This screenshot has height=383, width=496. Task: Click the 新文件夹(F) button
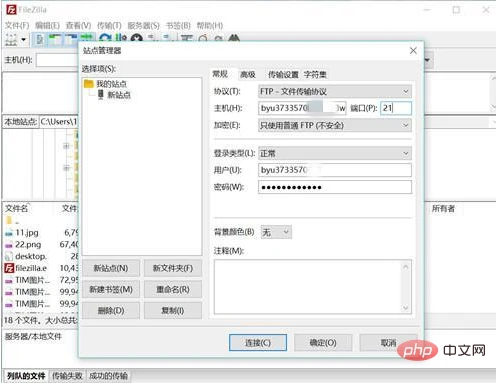pyautogui.click(x=173, y=268)
